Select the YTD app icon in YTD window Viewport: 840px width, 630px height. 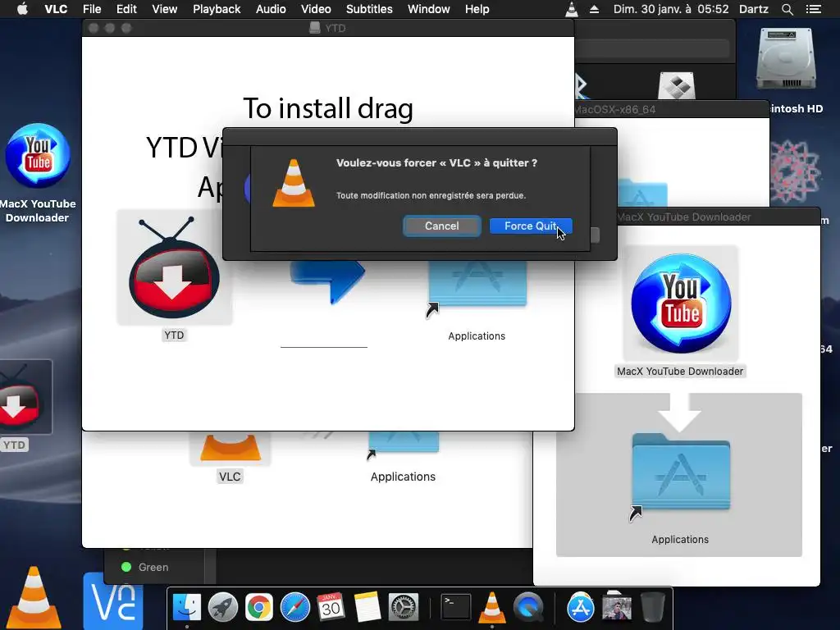(x=174, y=267)
